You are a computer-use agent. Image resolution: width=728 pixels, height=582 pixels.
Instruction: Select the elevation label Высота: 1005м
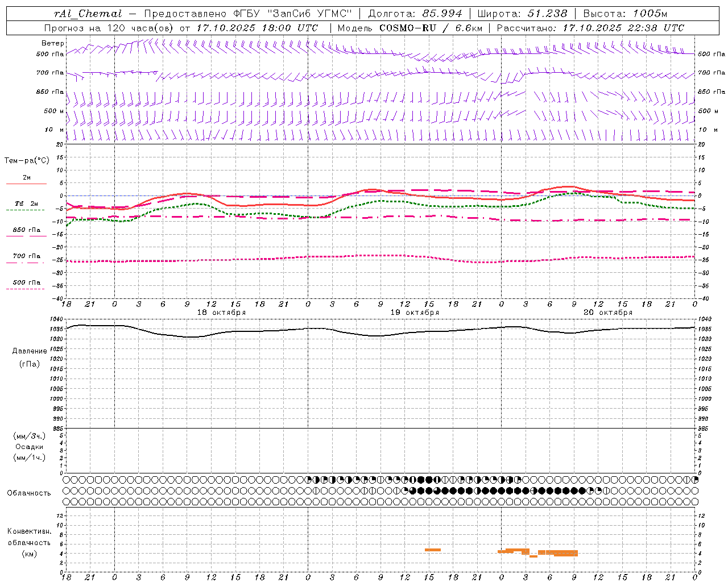tap(625, 14)
